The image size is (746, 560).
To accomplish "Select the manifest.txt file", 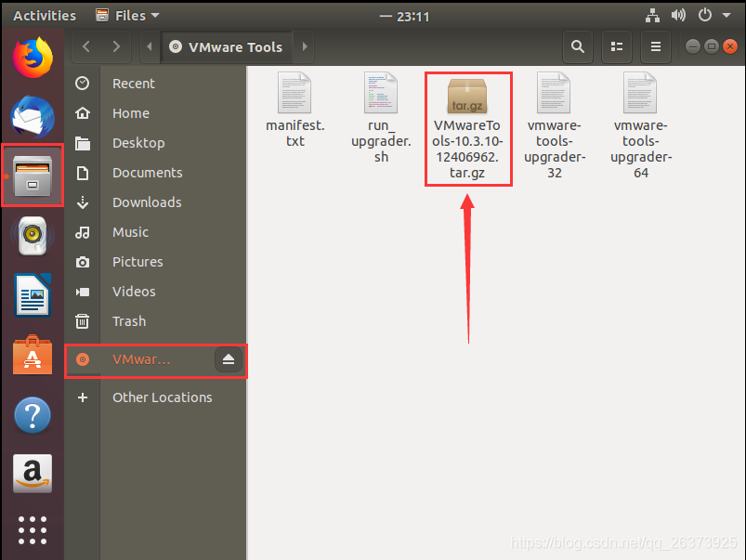I will (x=295, y=110).
